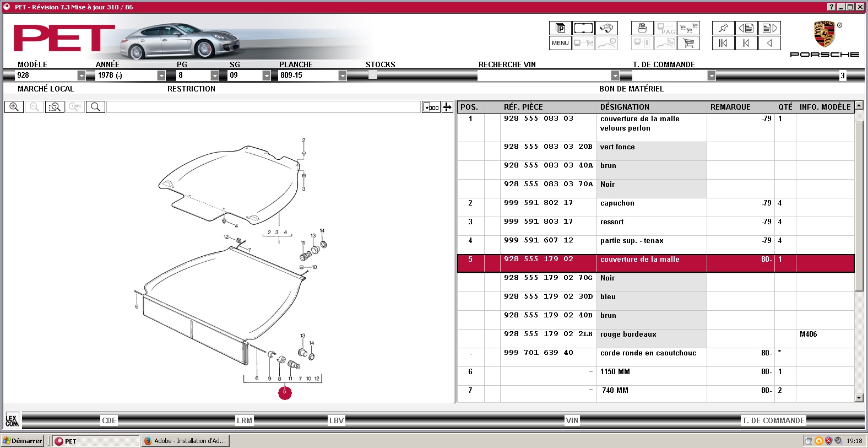Click the pushpin icon

[x=723, y=28]
